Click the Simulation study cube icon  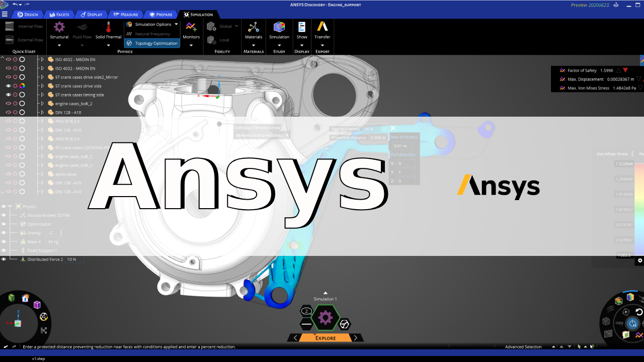(279, 27)
